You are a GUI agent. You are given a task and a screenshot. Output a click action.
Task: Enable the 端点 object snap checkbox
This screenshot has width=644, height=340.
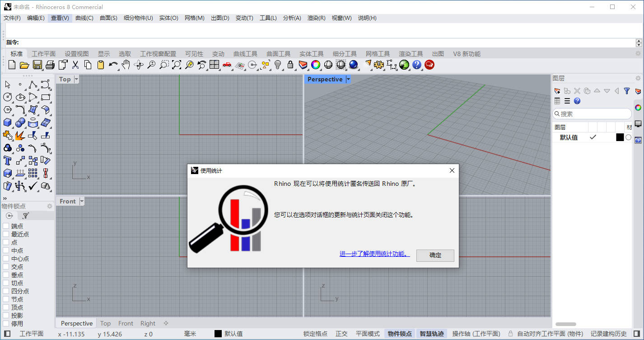pyautogui.click(x=6, y=226)
